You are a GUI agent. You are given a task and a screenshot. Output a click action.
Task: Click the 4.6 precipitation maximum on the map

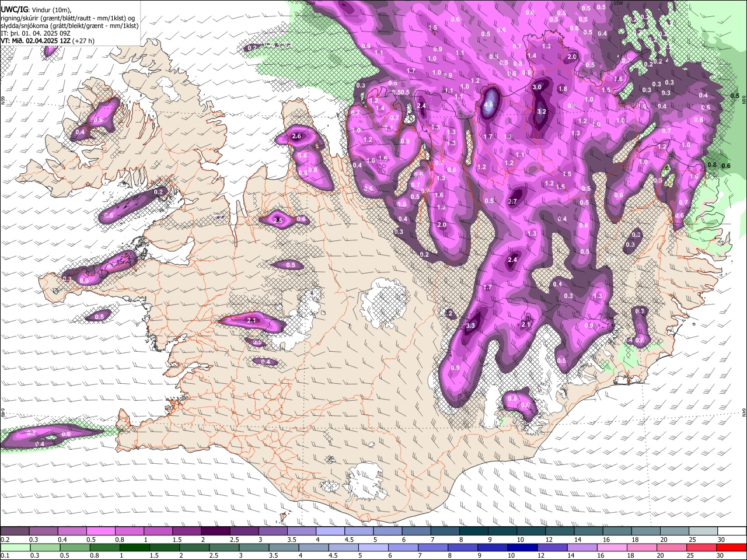click(x=489, y=105)
